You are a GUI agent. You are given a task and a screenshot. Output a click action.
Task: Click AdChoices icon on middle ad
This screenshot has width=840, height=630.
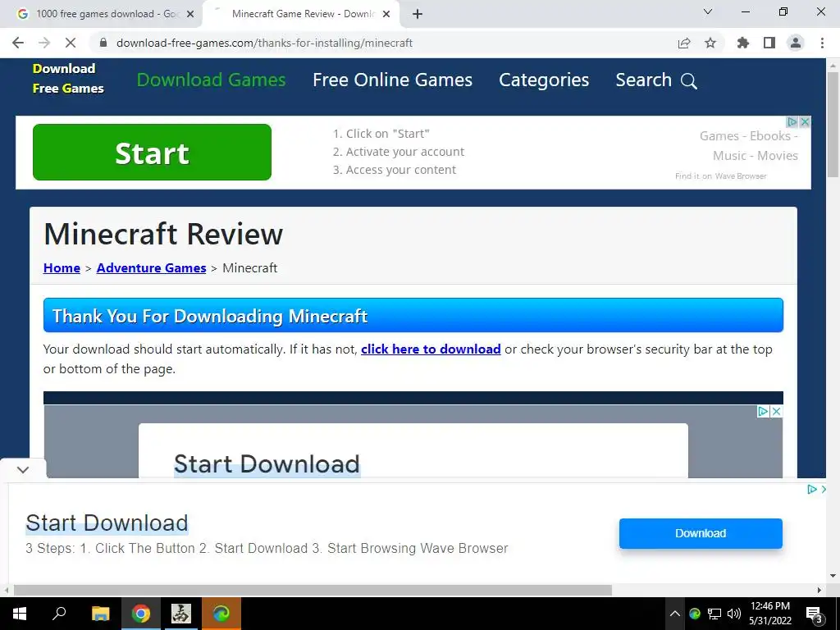point(764,412)
